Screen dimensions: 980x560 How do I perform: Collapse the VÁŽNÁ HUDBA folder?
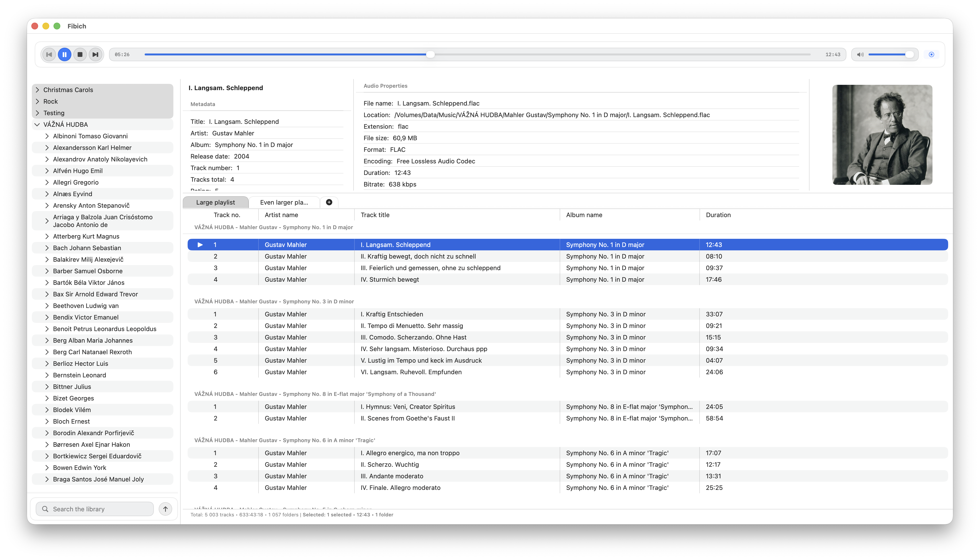coord(37,124)
